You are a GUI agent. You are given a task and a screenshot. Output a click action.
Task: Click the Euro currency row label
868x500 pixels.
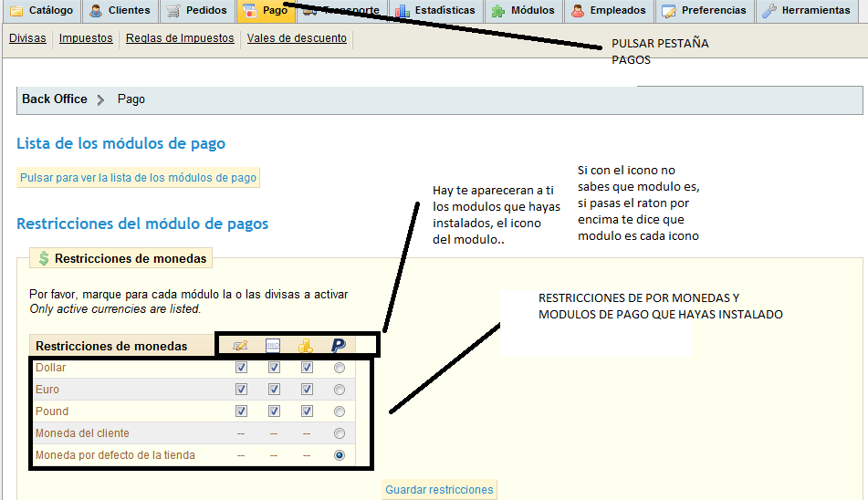(47, 390)
